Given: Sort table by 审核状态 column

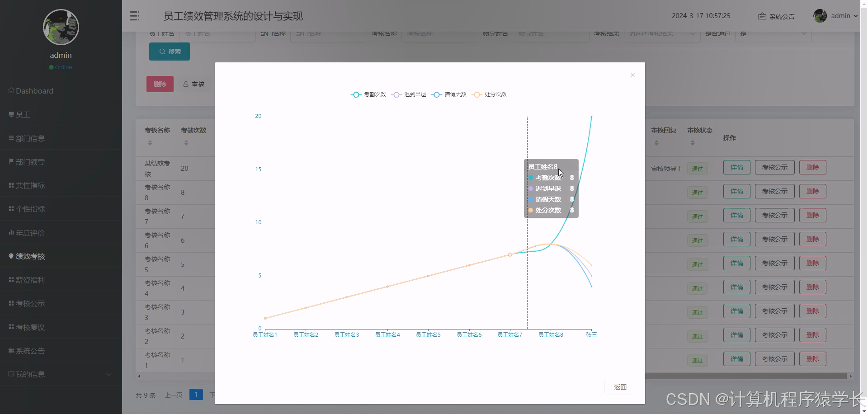Looking at the screenshot, I should click(x=693, y=143).
